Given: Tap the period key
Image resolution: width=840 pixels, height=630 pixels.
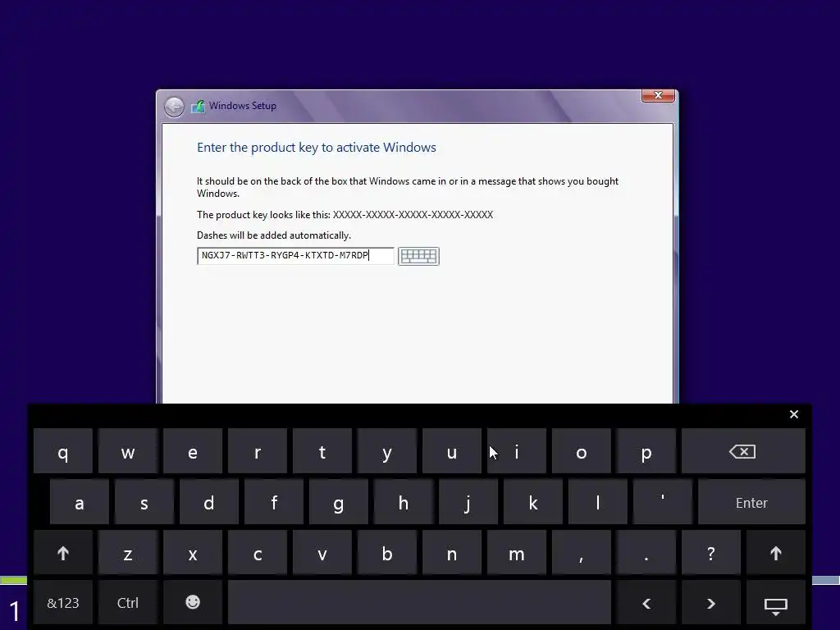Looking at the screenshot, I should click(x=646, y=553).
